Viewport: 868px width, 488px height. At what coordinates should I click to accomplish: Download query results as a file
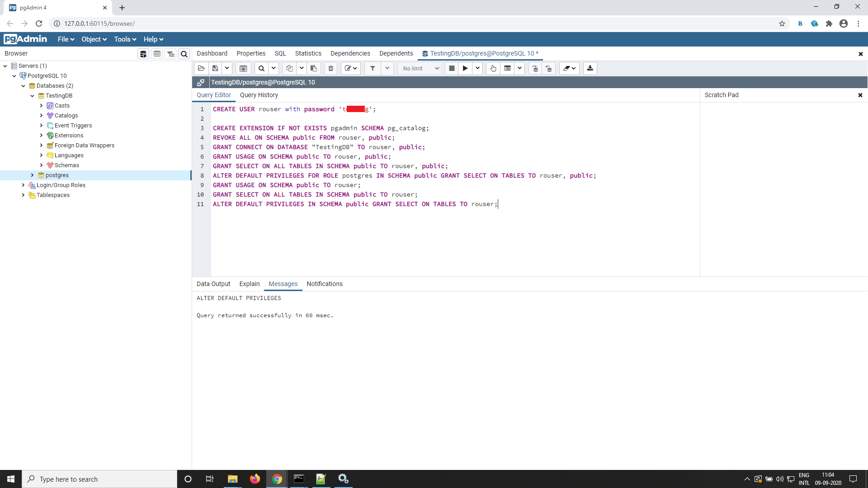(590, 68)
